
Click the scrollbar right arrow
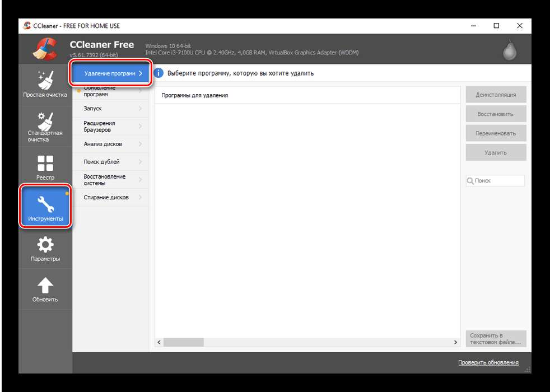coord(455,342)
